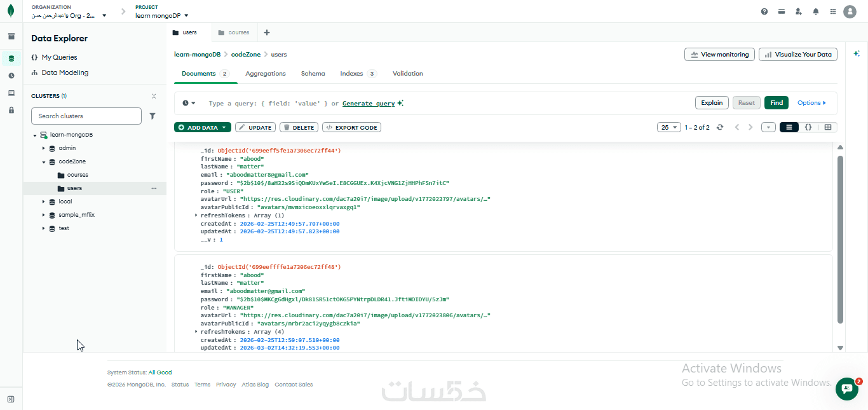Viewport: 868px width, 410px height.
Task: Click Generate query link
Action: coord(369,103)
